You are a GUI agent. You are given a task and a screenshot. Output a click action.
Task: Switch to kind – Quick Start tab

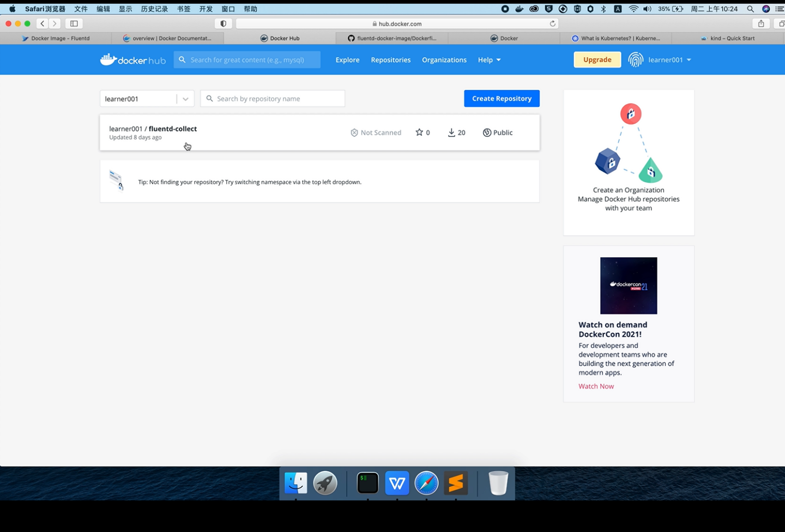(x=728, y=38)
